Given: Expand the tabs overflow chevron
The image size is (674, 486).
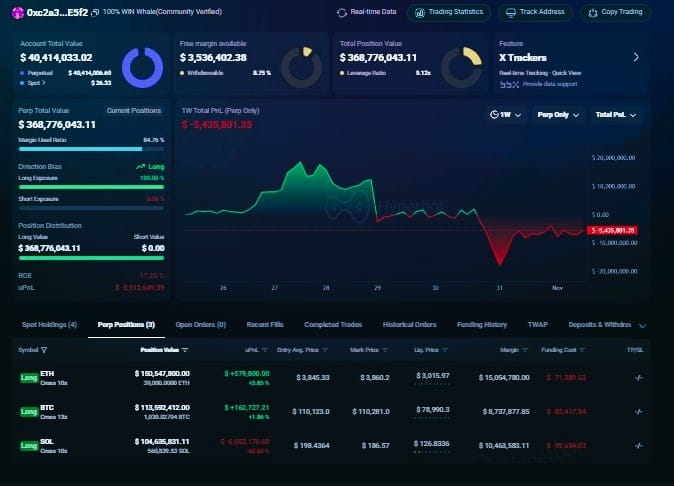Looking at the screenshot, I should point(643,326).
